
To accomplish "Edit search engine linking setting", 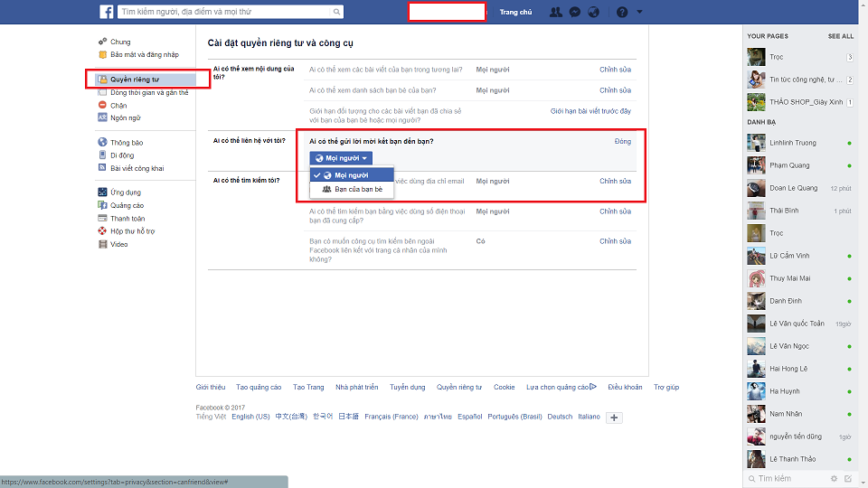I will point(615,241).
